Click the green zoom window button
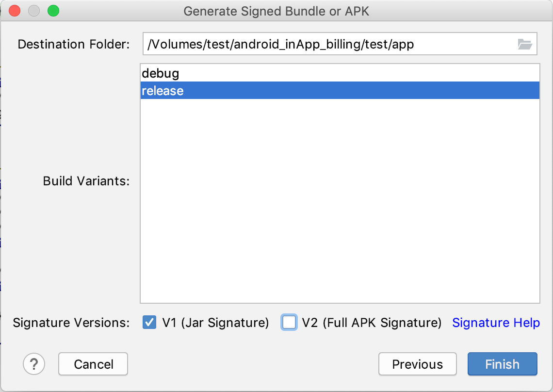This screenshot has height=392, width=553. tap(53, 11)
